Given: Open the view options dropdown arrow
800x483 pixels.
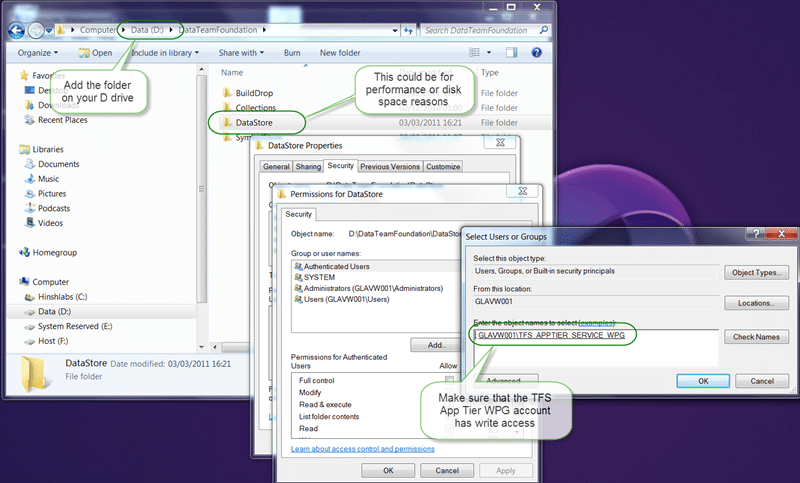Looking at the screenshot, I should (x=489, y=52).
